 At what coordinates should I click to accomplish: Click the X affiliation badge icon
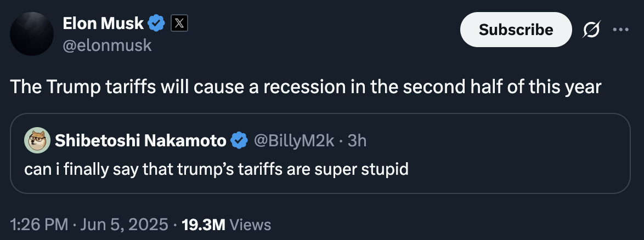tap(179, 24)
